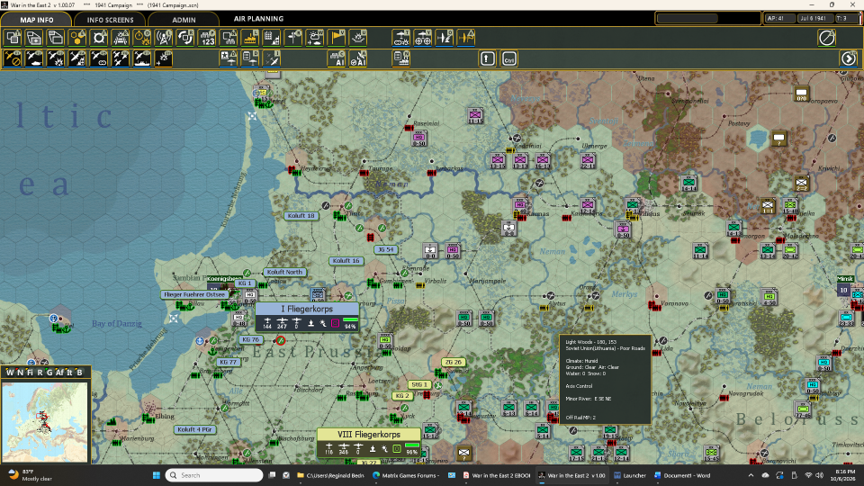The height and width of the screenshot is (486, 864).
Task: Click the yellow flag icon
Action: [x=336, y=38]
